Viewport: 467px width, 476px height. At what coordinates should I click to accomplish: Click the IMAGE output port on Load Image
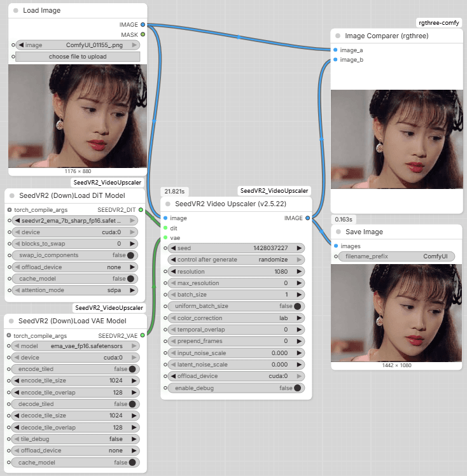click(143, 24)
